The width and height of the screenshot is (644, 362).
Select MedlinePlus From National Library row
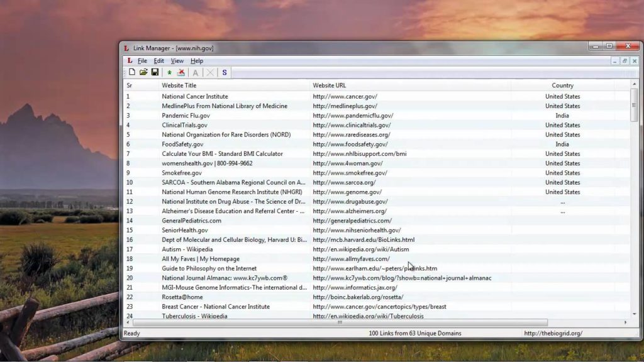(377, 106)
